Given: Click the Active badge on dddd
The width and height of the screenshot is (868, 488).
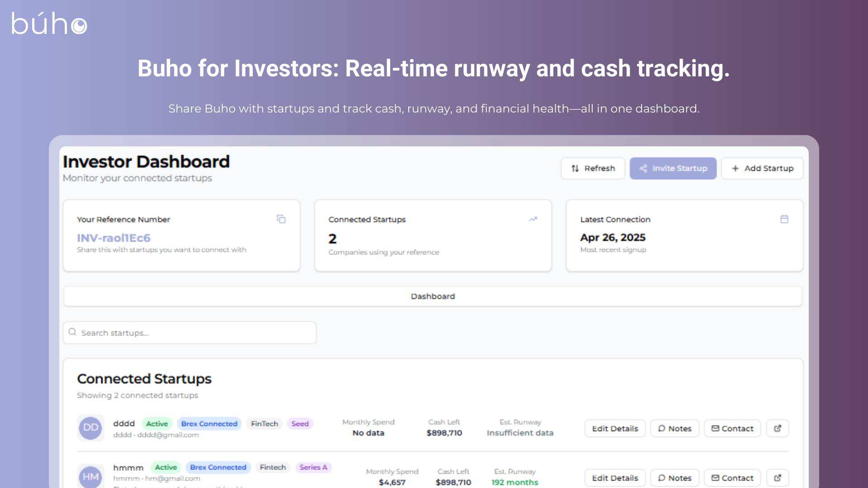Looking at the screenshot, I should click(157, 424).
